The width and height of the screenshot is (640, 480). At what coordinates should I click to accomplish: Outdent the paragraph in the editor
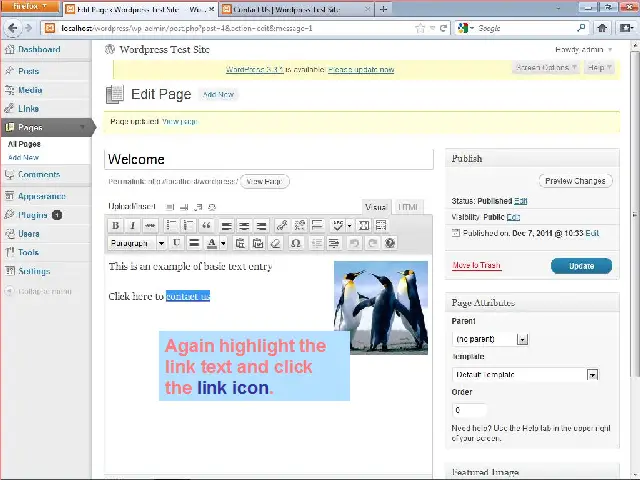(x=316, y=243)
